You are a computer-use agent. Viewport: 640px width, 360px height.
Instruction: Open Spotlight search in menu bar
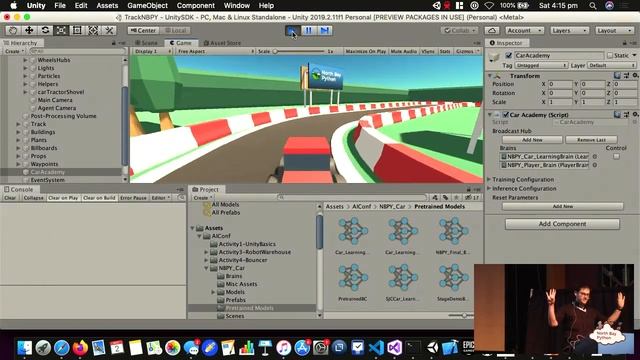pyautogui.click(x=593, y=6)
